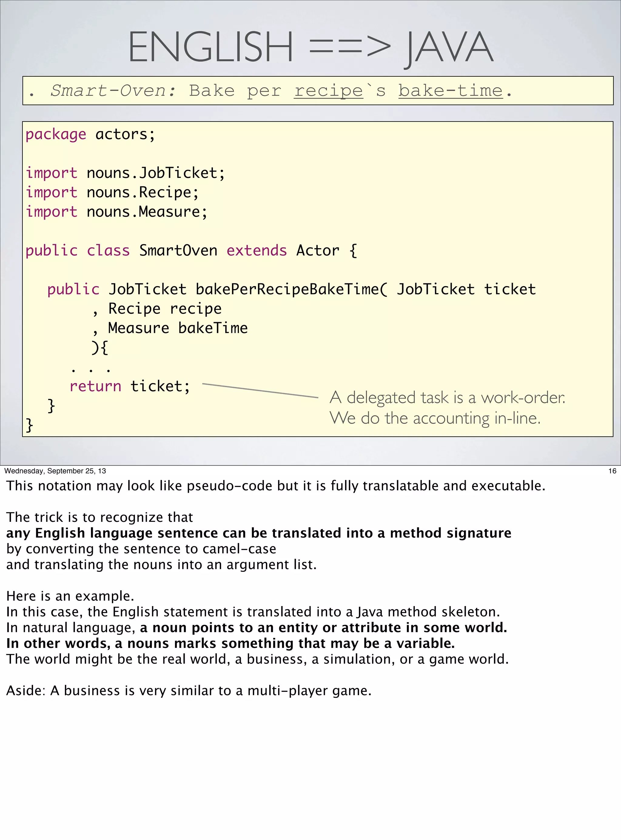Click note "by converting the sentence to camel-case"
This screenshot has width=621, height=840.
(141, 549)
